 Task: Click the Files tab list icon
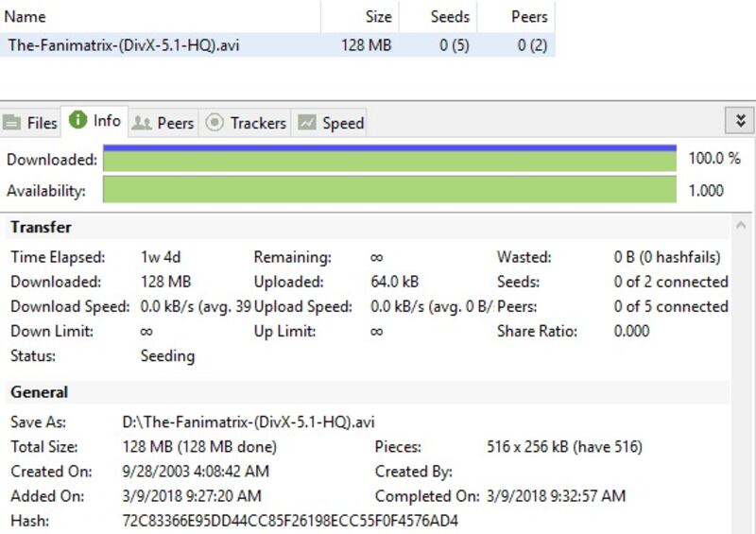(x=12, y=123)
